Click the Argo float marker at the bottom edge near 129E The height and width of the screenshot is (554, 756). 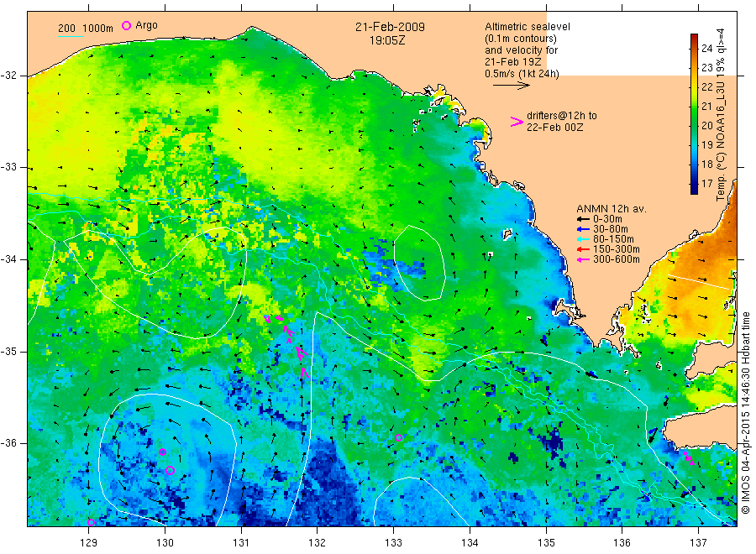point(91,522)
